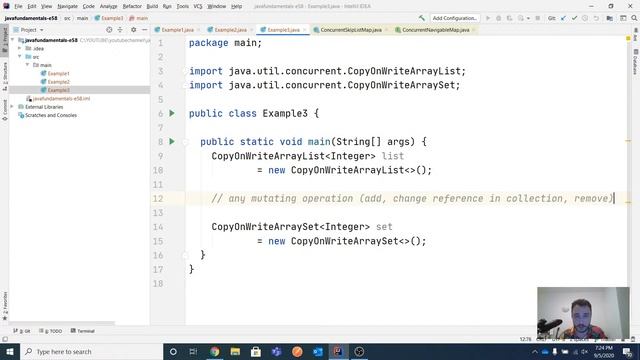Screen dimensions: 640x360
Task: Click Example3 breadcrumb in navigation bar
Action: [x=109, y=18]
